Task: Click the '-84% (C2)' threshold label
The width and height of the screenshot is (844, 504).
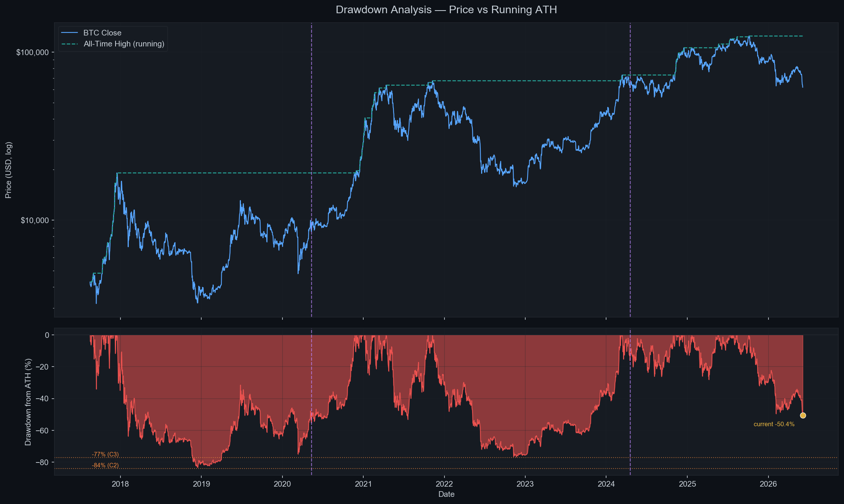Action: click(105, 465)
